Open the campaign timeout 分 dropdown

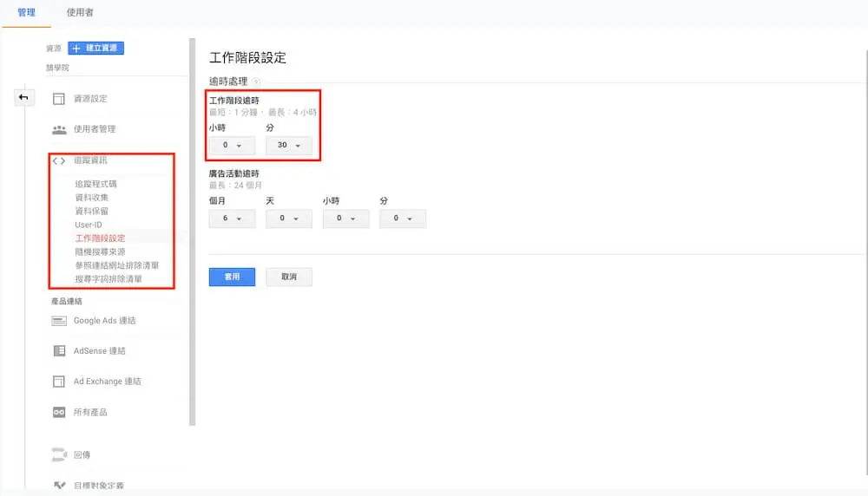click(403, 219)
